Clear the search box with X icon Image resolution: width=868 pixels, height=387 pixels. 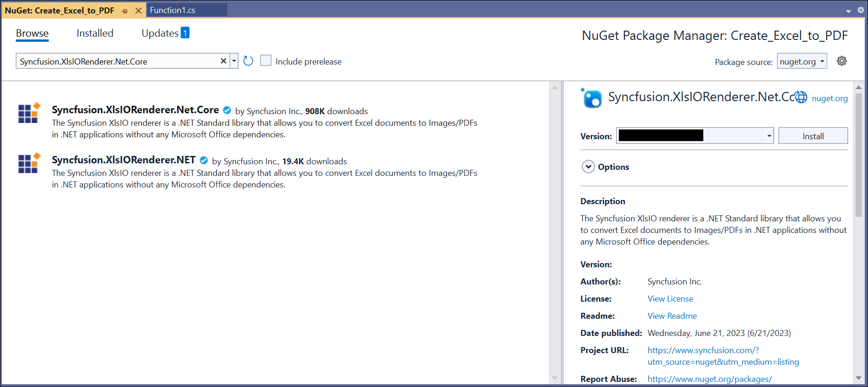223,61
